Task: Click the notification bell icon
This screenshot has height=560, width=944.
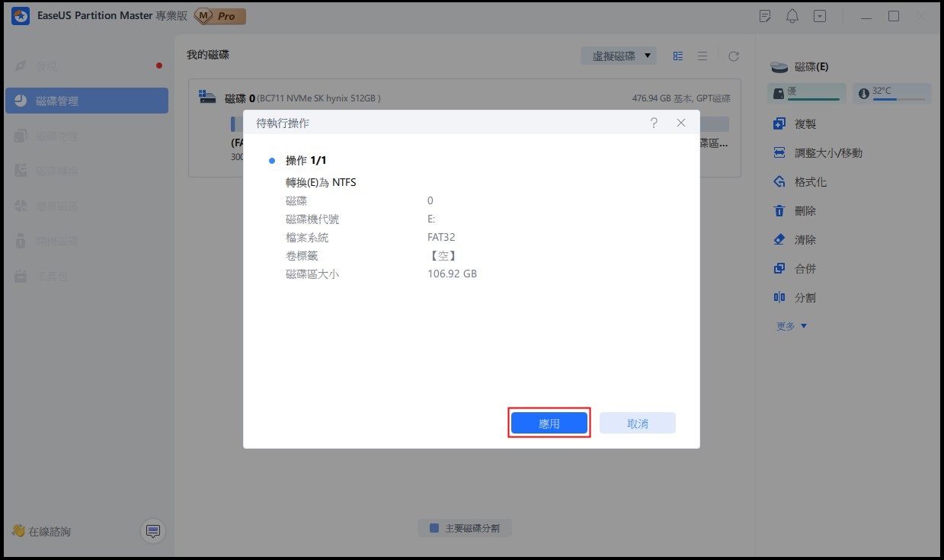Action: click(792, 15)
